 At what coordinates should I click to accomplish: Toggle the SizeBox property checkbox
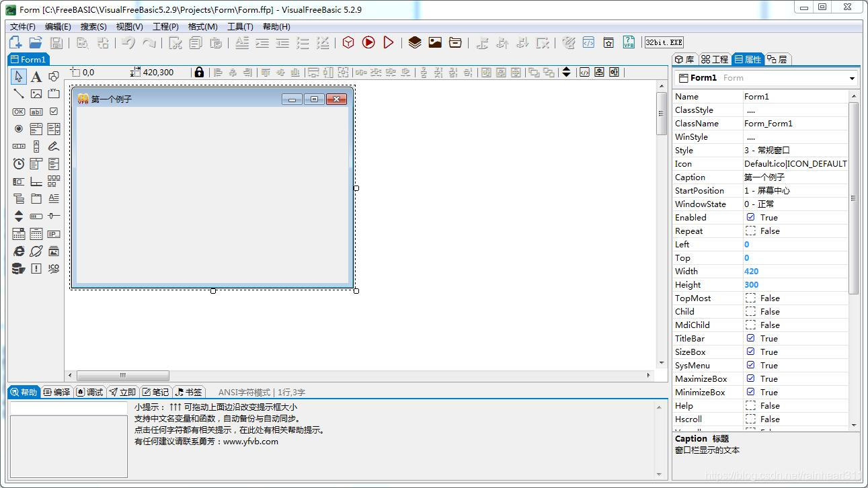coord(750,352)
